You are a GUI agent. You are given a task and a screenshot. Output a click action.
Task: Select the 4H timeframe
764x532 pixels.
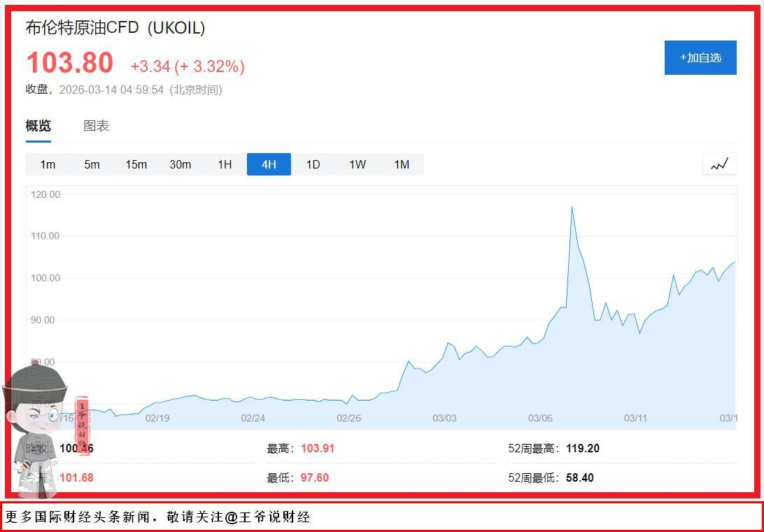[269, 164]
